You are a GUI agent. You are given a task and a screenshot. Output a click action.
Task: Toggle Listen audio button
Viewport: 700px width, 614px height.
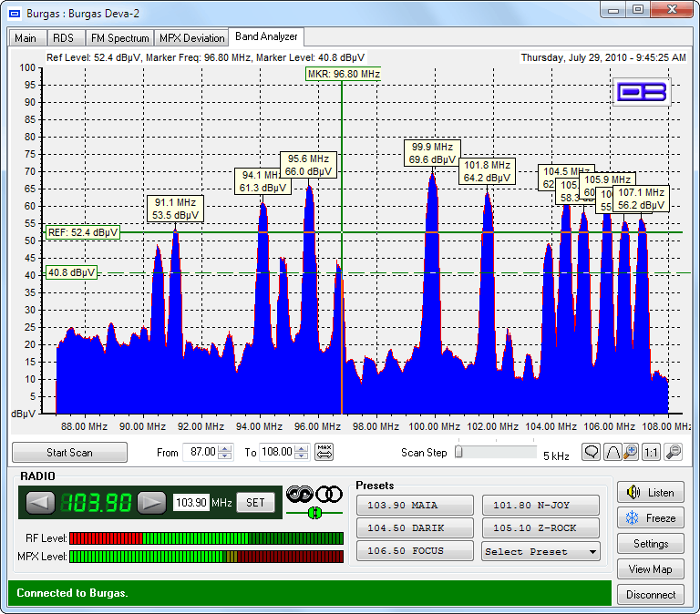tap(650, 493)
